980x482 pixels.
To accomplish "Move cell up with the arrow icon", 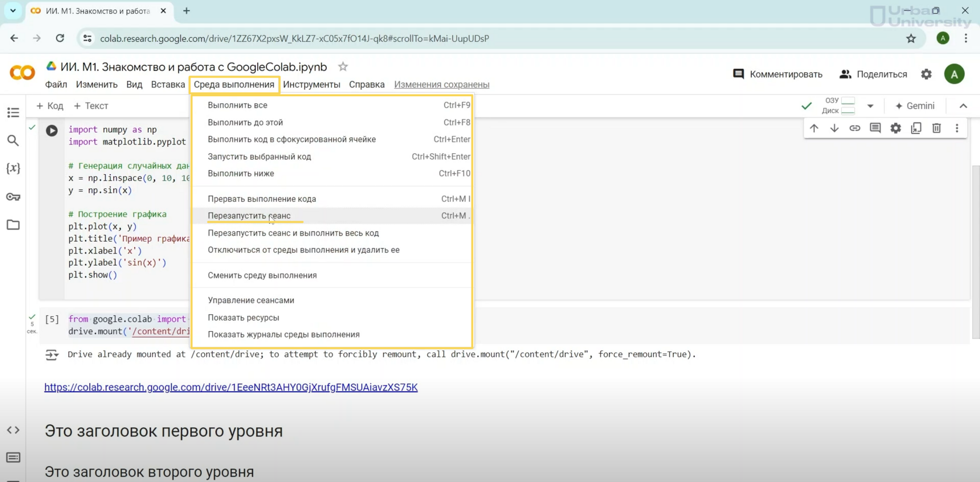I will tap(814, 128).
